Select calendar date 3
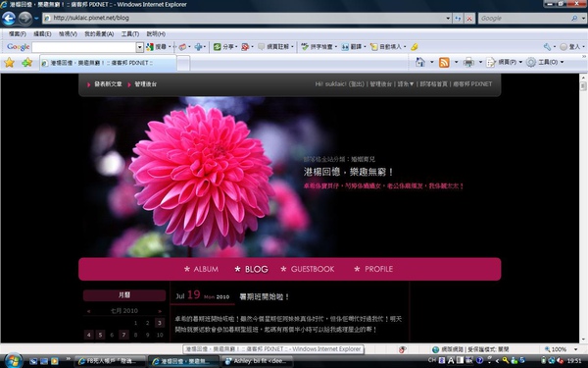Viewport: 588px width, 368px height. [160, 323]
